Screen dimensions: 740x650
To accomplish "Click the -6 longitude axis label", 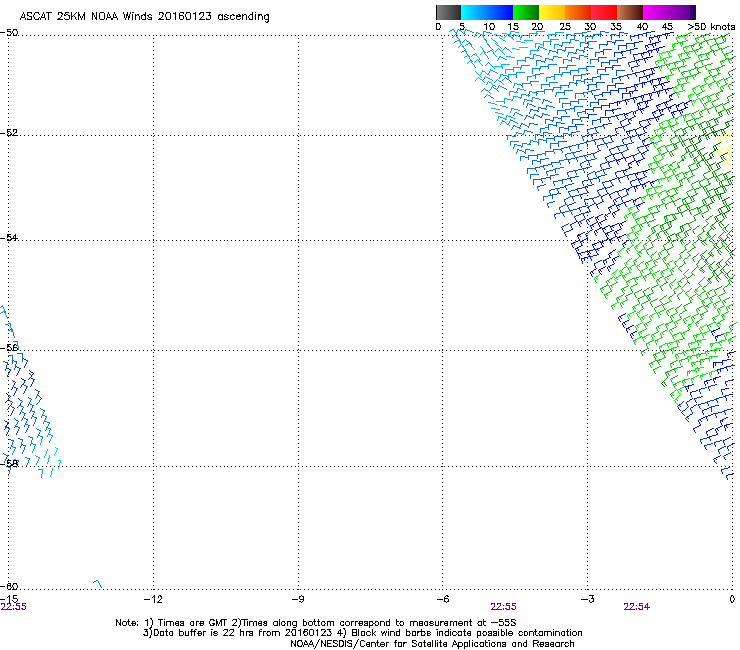I will [442, 599].
